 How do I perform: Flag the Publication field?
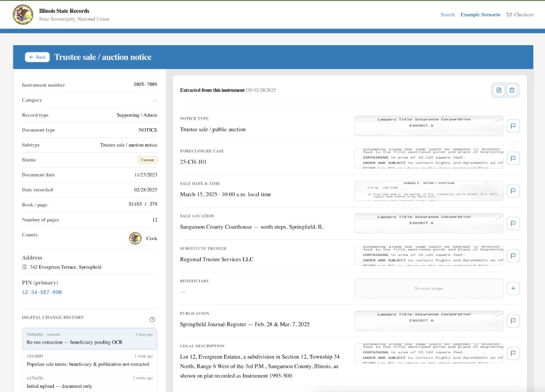(513, 321)
